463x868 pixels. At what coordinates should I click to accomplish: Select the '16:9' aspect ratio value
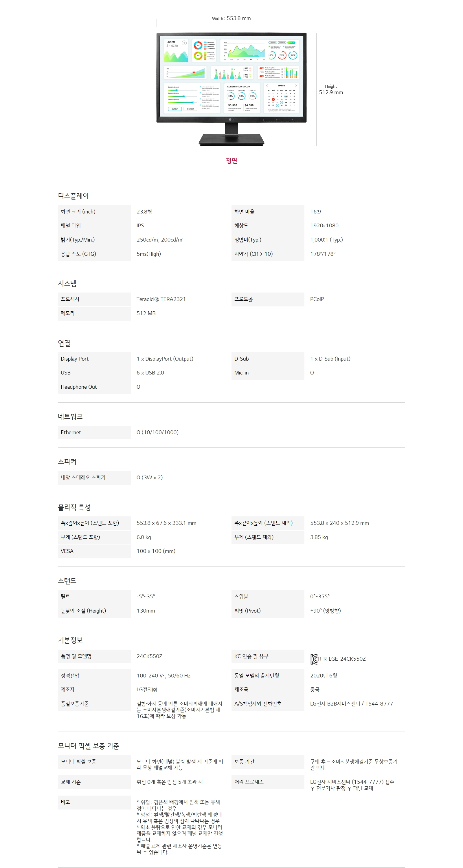pyautogui.click(x=315, y=212)
